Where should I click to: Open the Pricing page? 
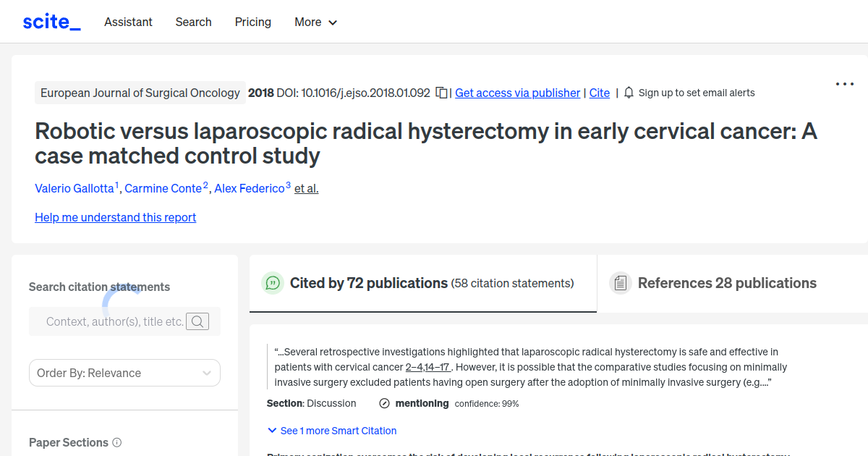[252, 22]
